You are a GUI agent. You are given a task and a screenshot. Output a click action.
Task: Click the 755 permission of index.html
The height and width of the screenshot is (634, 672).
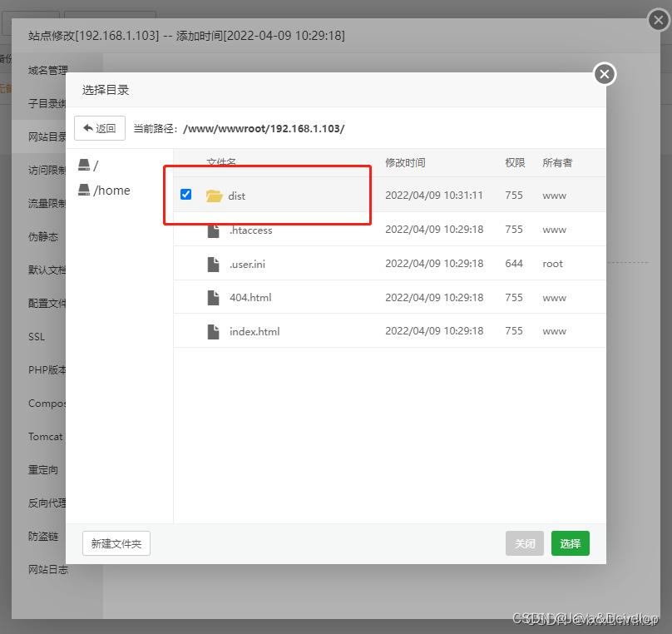click(514, 330)
